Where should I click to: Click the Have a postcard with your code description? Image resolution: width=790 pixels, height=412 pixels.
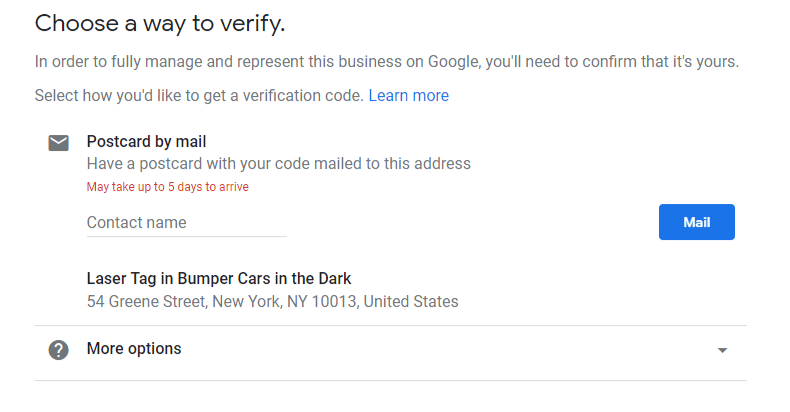(x=279, y=164)
